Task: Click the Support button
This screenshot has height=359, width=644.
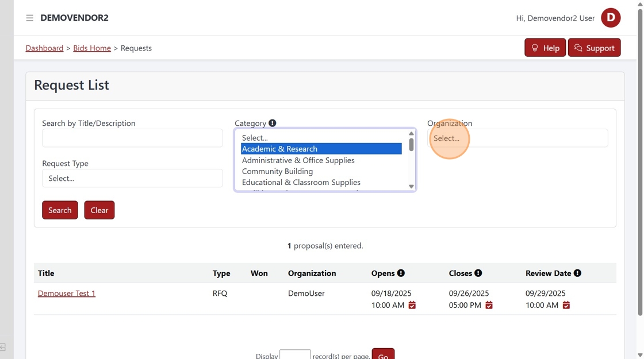Action: [x=595, y=48]
